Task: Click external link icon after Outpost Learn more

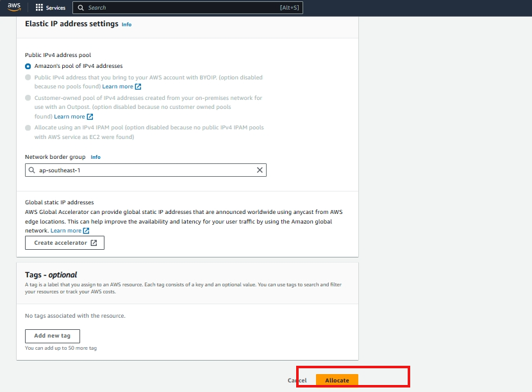Action: tap(90, 117)
